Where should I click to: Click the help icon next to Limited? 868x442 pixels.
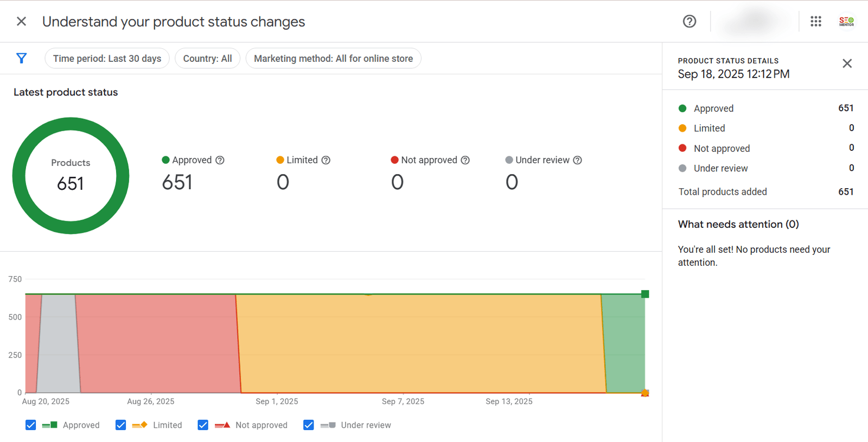pyautogui.click(x=325, y=160)
